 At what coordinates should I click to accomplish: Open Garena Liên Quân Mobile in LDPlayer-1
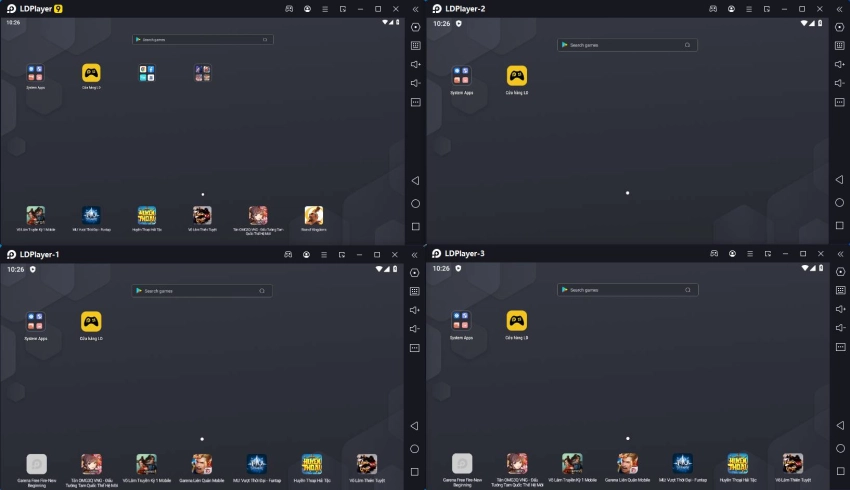point(202,464)
